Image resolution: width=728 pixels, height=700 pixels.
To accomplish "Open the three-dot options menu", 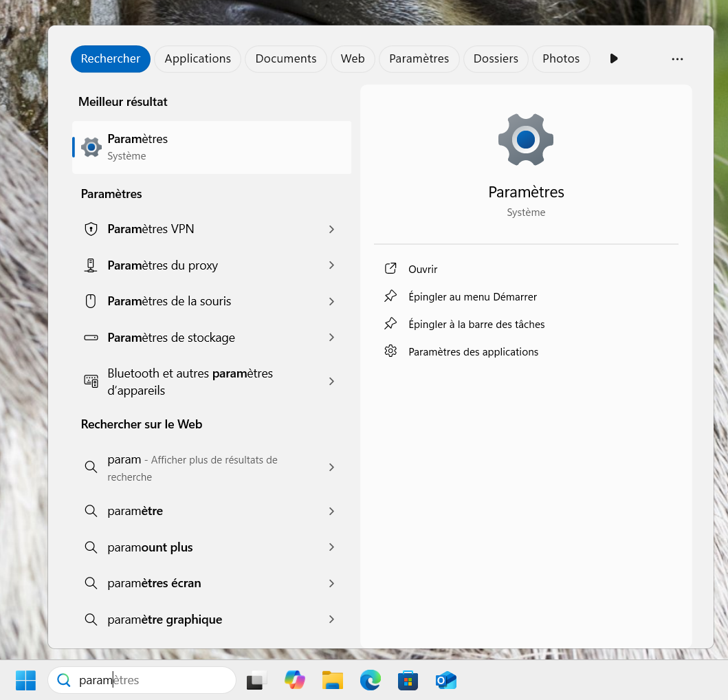I will (x=677, y=59).
